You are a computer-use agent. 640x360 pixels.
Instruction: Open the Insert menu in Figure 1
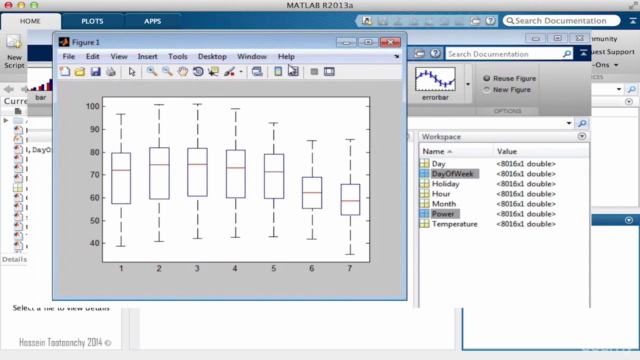click(x=147, y=57)
